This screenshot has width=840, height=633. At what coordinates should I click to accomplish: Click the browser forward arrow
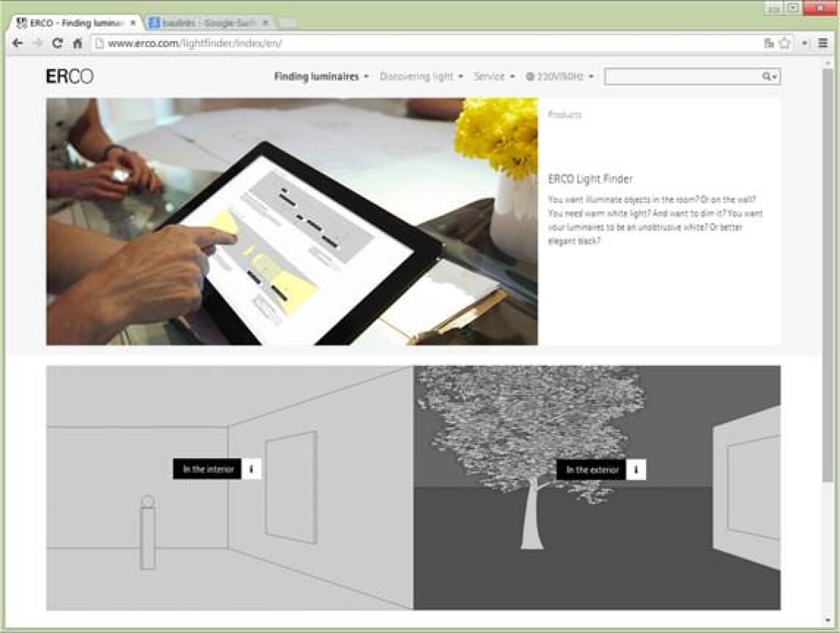37,43
